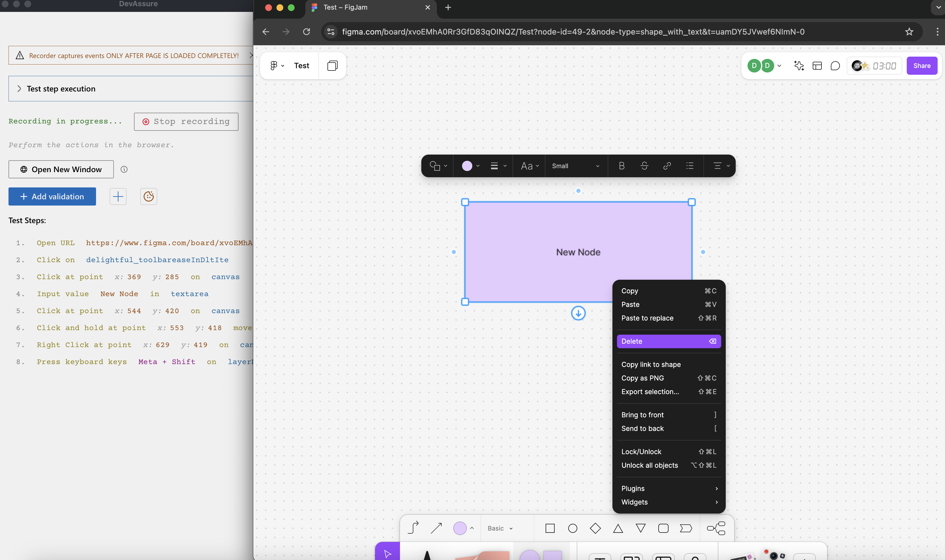945x560 pixels.
Task: Select the diamond shape tool
Action: [595, 528]
